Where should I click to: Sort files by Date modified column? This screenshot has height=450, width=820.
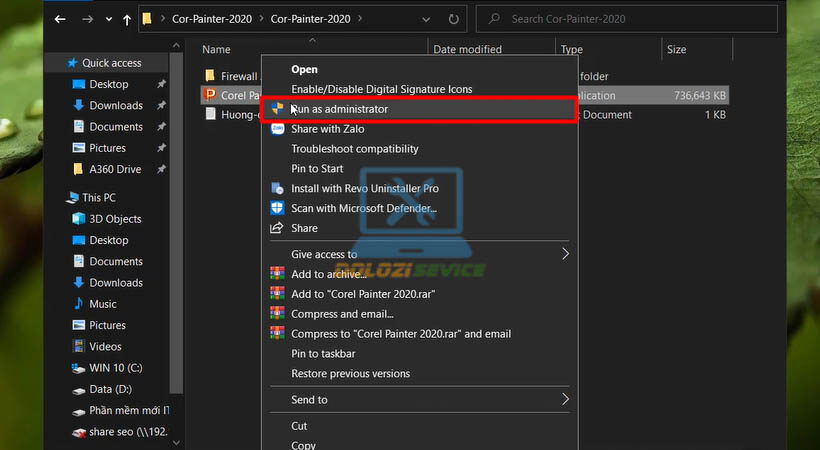click(x=467, y=49)
